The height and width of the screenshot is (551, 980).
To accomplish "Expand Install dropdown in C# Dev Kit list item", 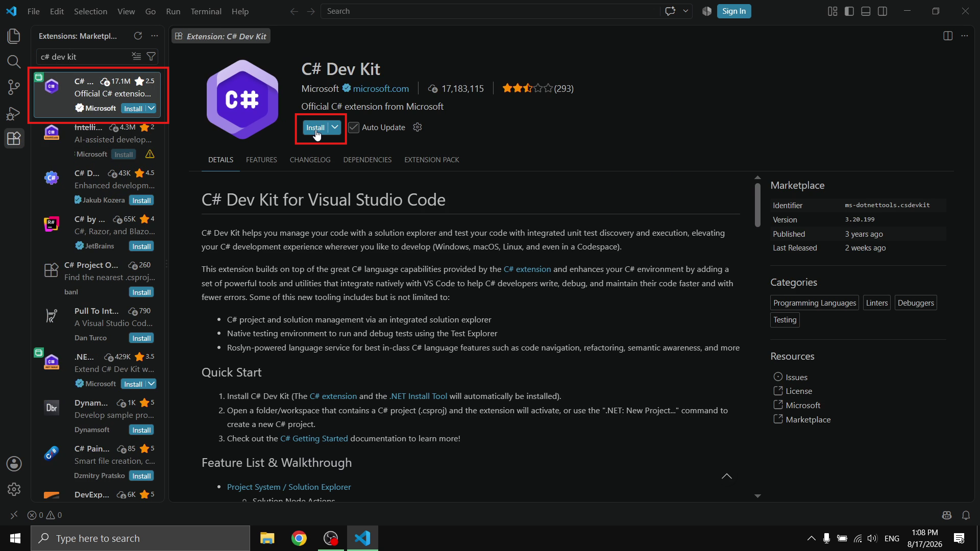I will coord(152,108).
